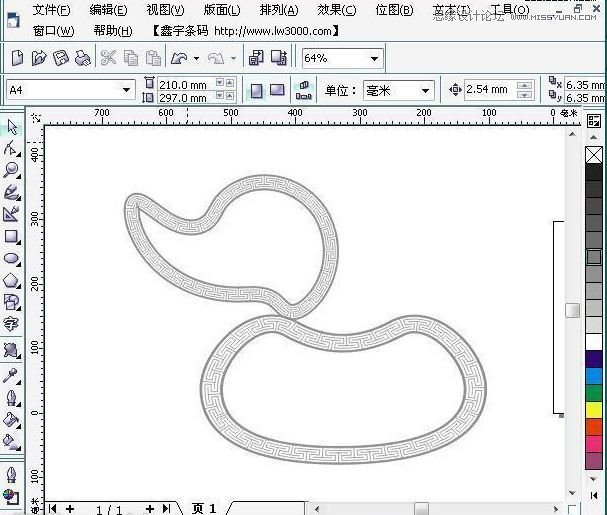Screen dimensions: 607x515
Task: Open the 排列(A) menu
Action: [279, 10]
